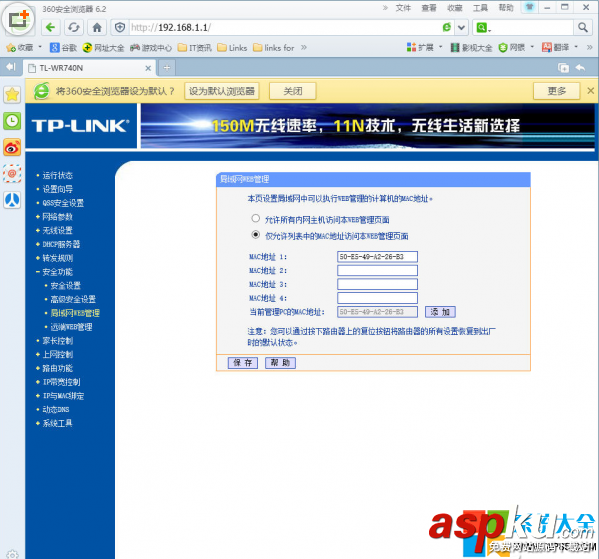Screen dimensions: 599x559
Task: Expand more bookmarks chevron
Action: 304,47
